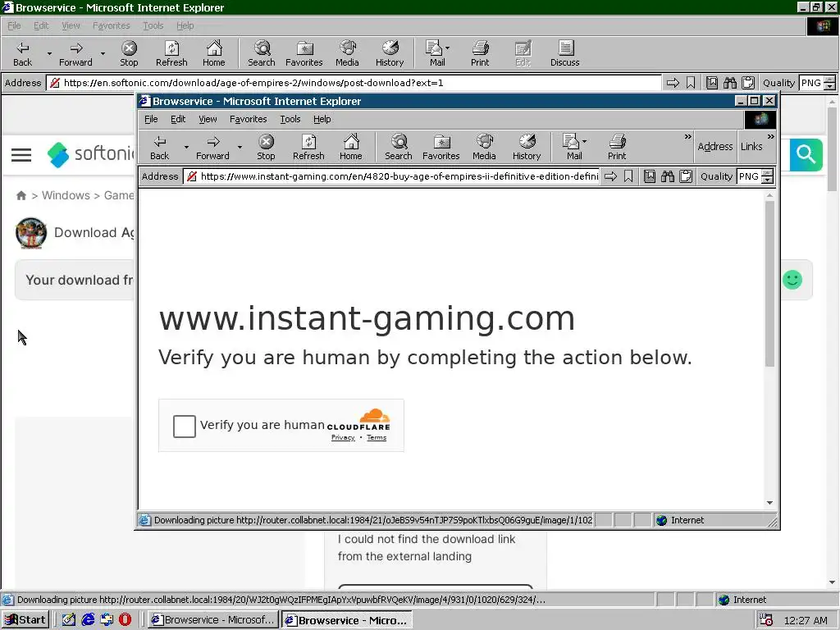This screenshot has height=630, width=840.
Task: Click Refresh in the front window toolbar
Action: (x=308, y=148)
